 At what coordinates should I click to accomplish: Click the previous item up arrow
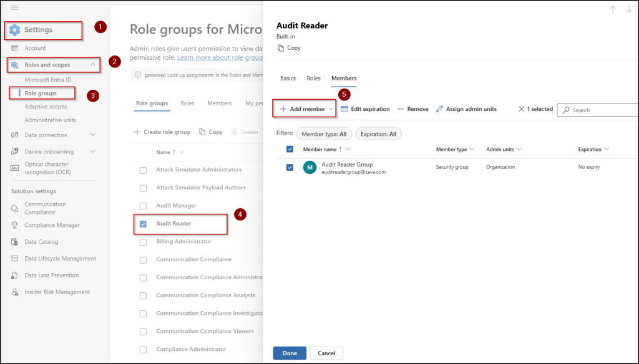(613, 9)
